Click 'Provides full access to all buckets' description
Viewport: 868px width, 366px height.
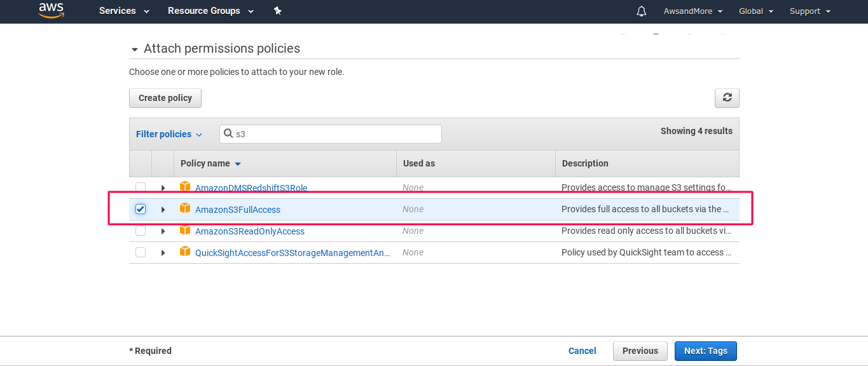point(645,209)
